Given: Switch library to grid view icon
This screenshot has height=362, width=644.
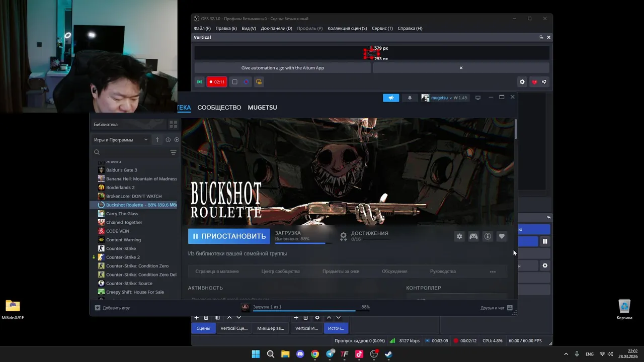Looking at the screenshot, I should click(x=173, y=124).
